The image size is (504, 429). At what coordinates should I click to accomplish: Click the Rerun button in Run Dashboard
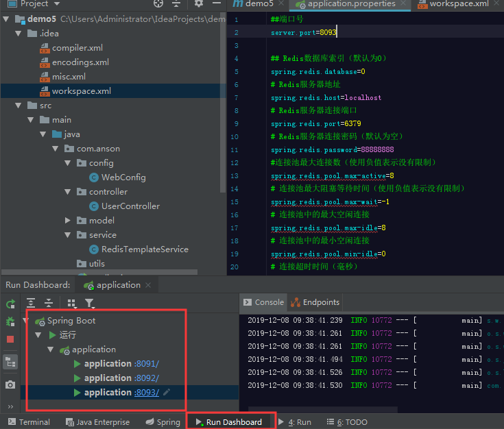click(x=10, y=304)
